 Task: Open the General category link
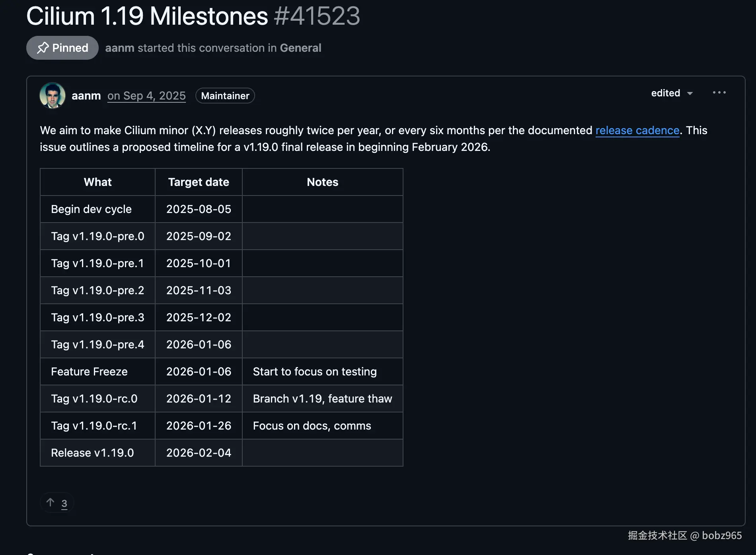(300, 48)
